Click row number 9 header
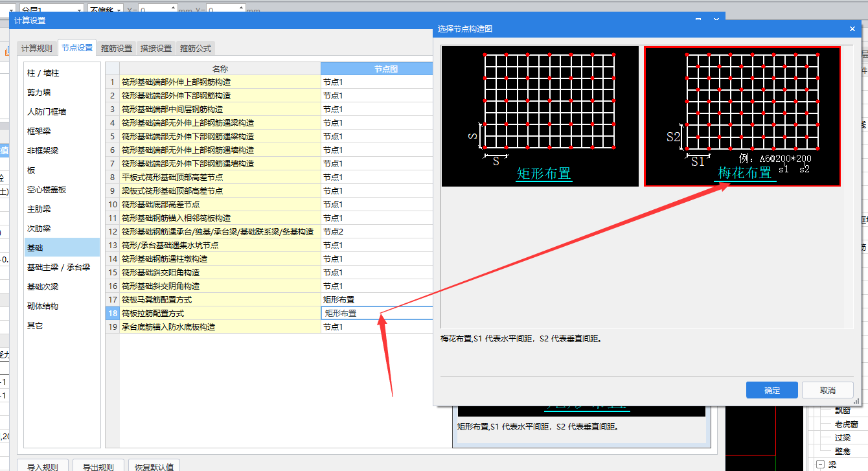 112,191
